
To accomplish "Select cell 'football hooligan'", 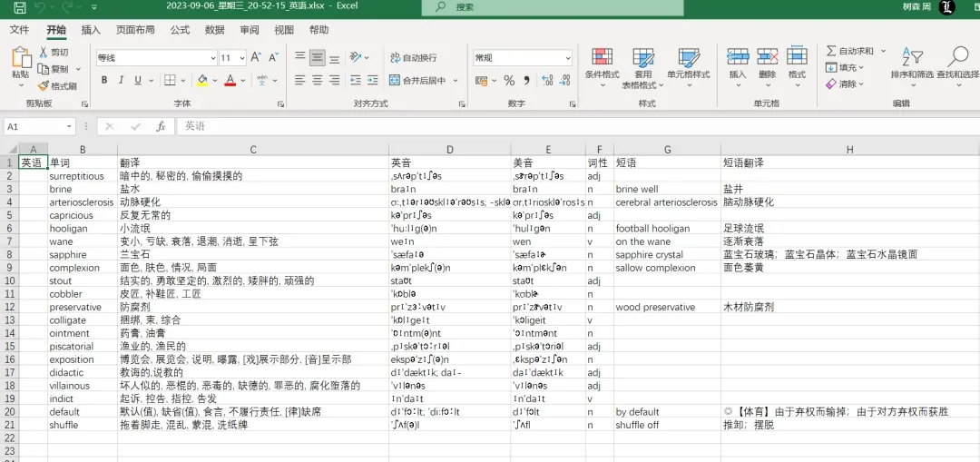I will pyautogui.click(x=668, y=229).
